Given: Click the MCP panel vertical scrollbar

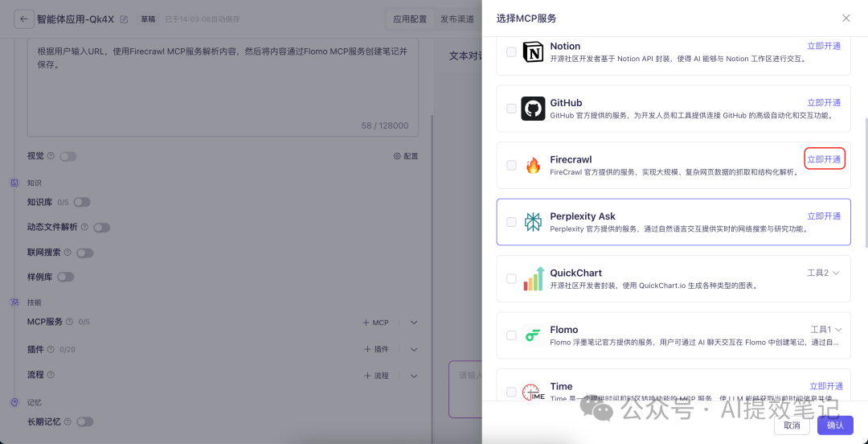Looking at the screenshot, I should [866, 182].
